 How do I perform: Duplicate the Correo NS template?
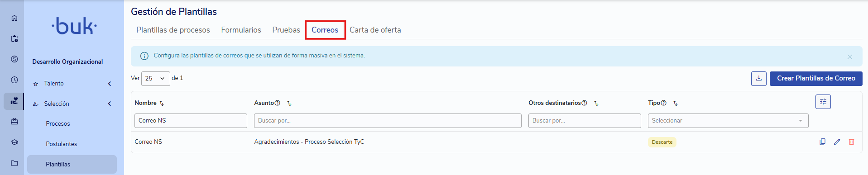tap(822, 142)
